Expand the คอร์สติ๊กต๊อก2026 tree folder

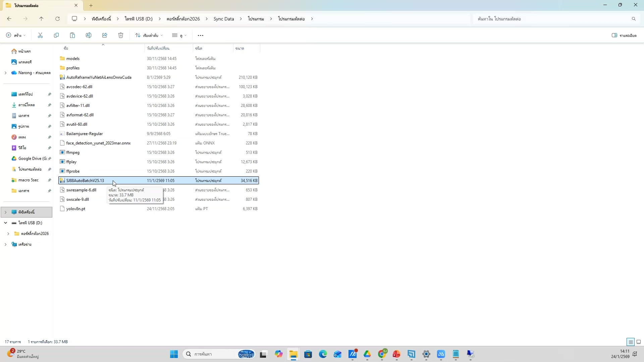point(8,234)
